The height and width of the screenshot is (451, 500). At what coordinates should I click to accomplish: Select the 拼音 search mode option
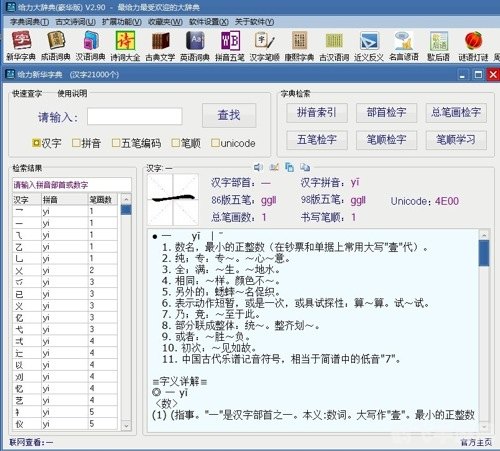coord(87,143)
